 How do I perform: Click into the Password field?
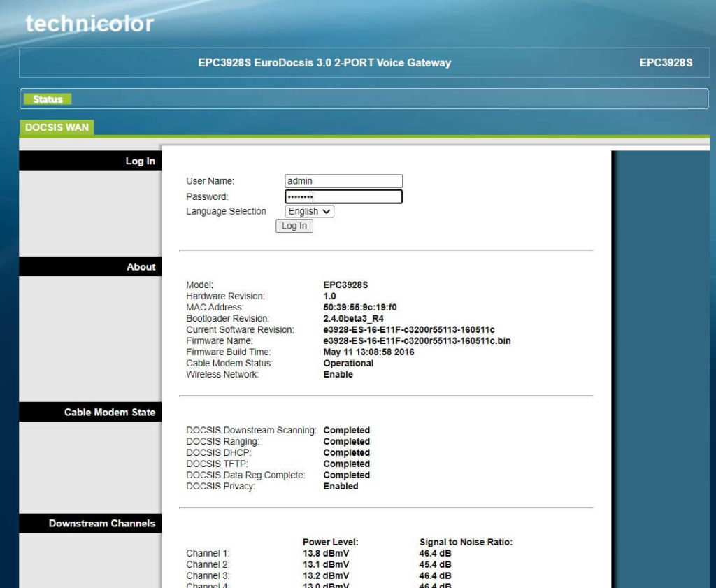pyautogui.click(x=343, y=197)
